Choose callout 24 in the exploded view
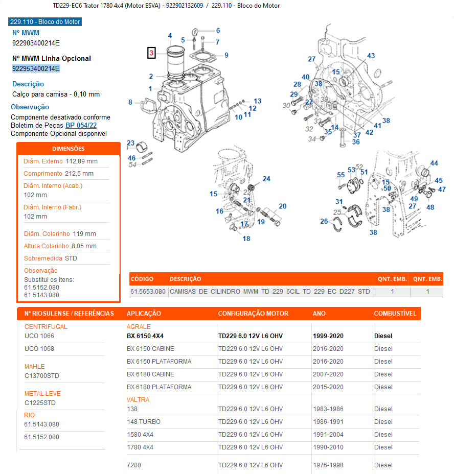 pyautogui.click(x=266, y=179)
